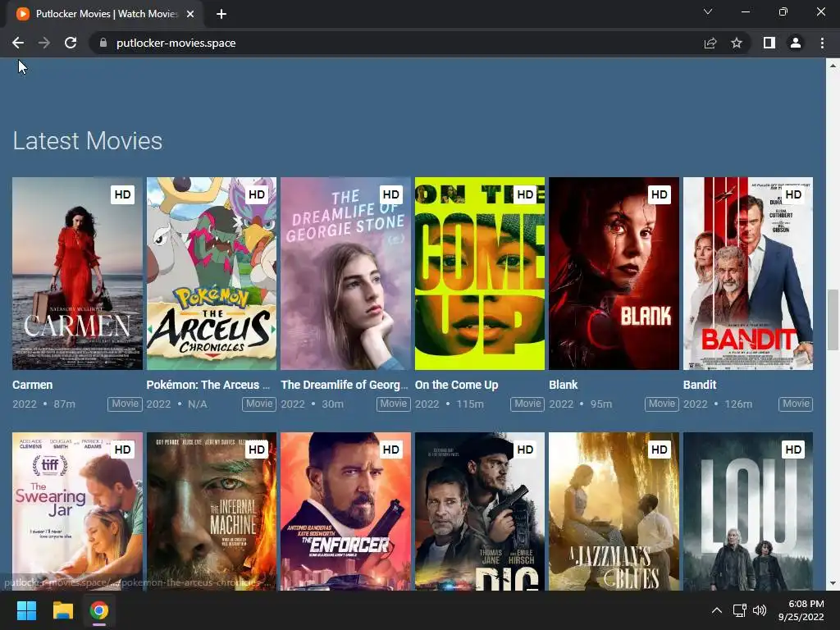The width and height of the screenshot is (840, 630).
Task: Open the Lou movie poster
Action: pyautogui.click(x=748, y=512)
